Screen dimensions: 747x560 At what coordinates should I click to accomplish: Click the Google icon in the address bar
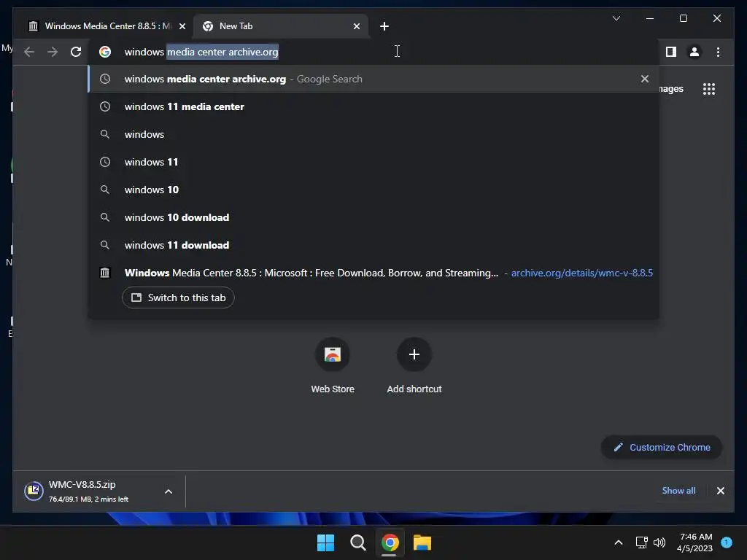point(105,52)
